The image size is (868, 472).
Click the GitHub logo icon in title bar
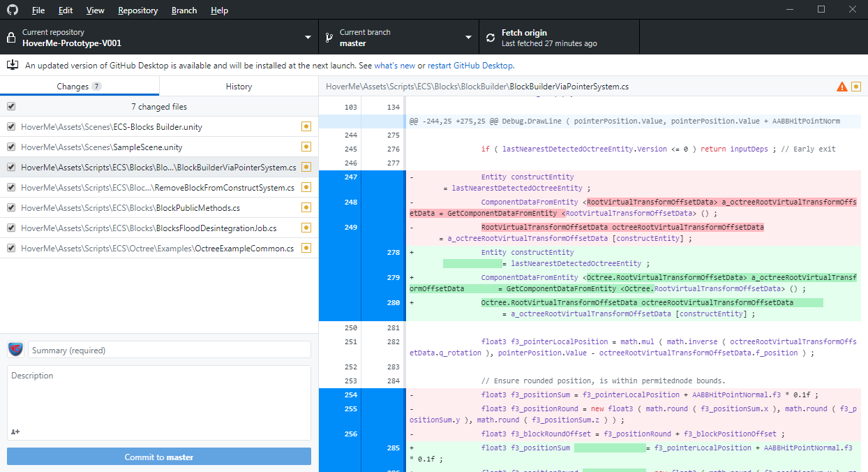point(13,10)
